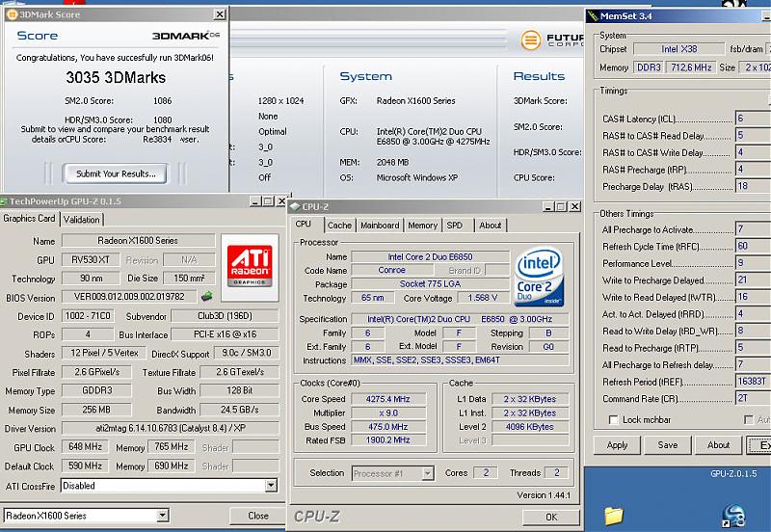
Task: Open Refresh Period (tREF) 16383T dropdown
Action: click(x=753, y=382)
